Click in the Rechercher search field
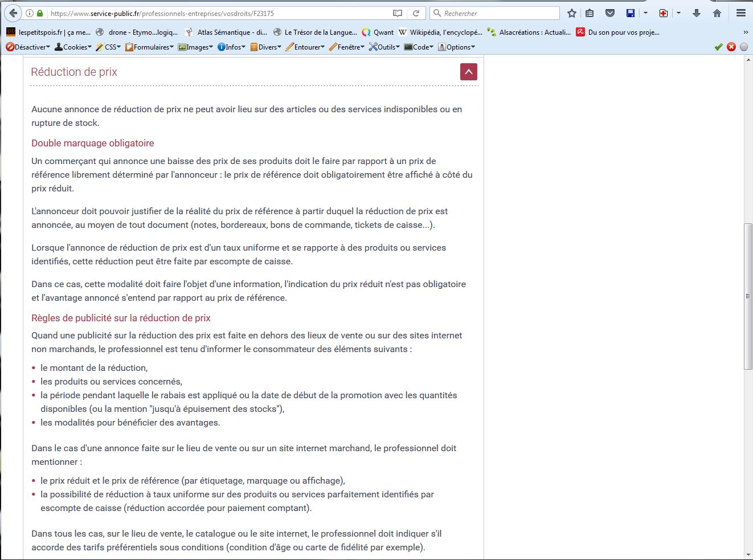Screen dimensions: 753x560 pyautogui.click(x=498, y=13)
